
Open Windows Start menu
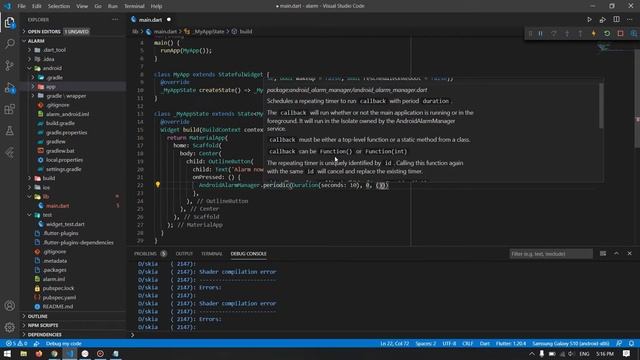point(7,353)
